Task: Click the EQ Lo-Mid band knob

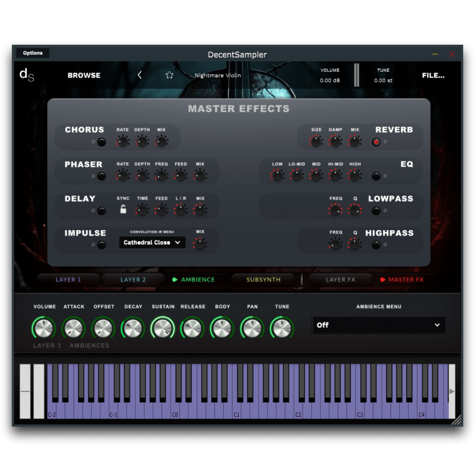Action: click(297, 176)
